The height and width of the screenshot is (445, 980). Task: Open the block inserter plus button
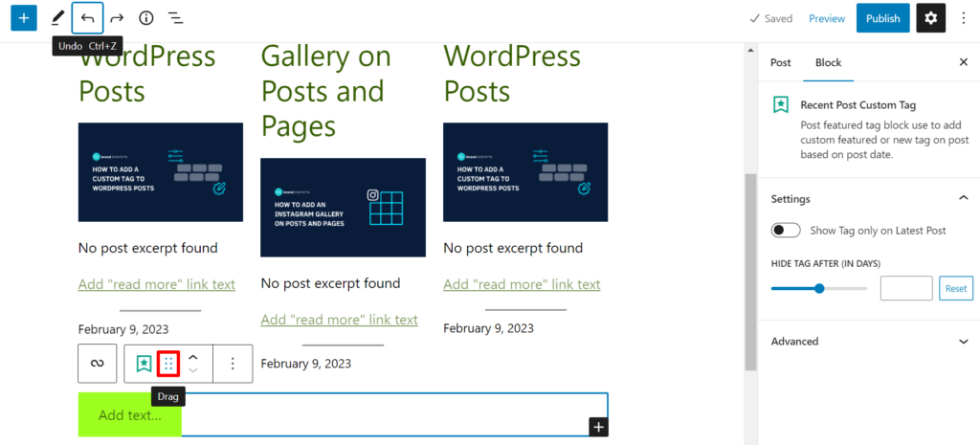pos(24,18)
